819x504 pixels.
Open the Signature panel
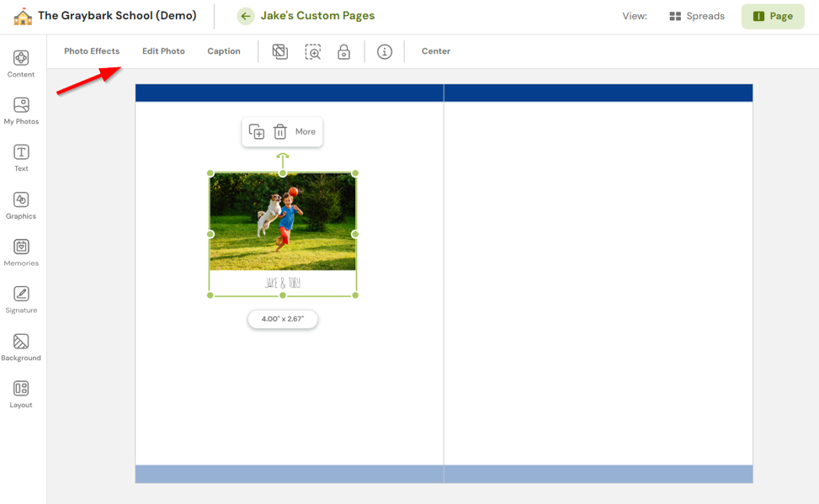pos(21,297)
